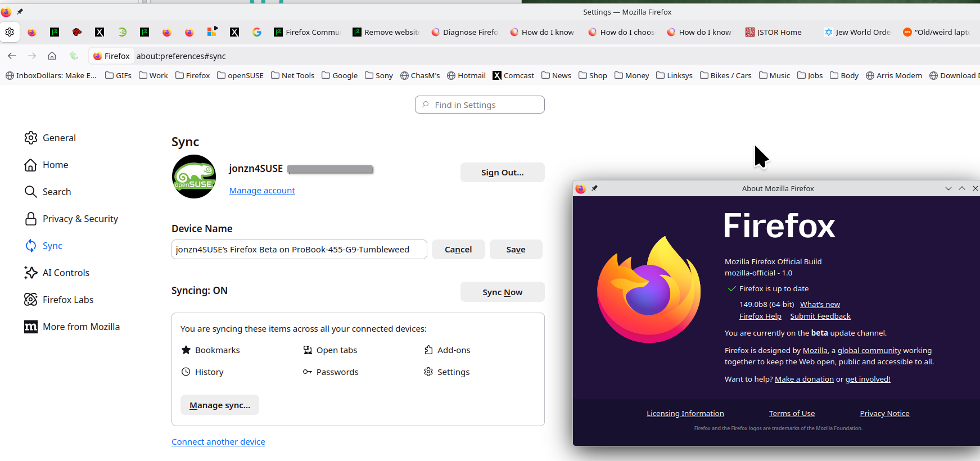
Task: Expand the Money bookmarks folder
Action: (x=632, y=75)
